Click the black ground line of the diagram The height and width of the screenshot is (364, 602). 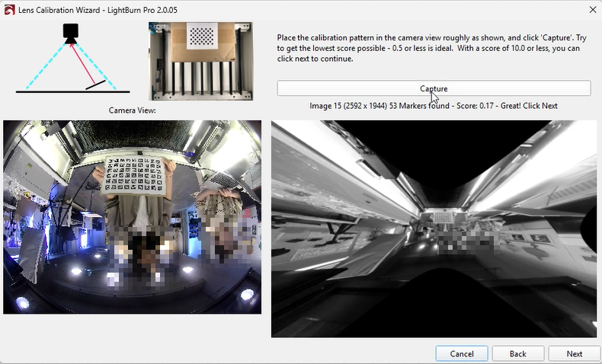pos(72,92)
